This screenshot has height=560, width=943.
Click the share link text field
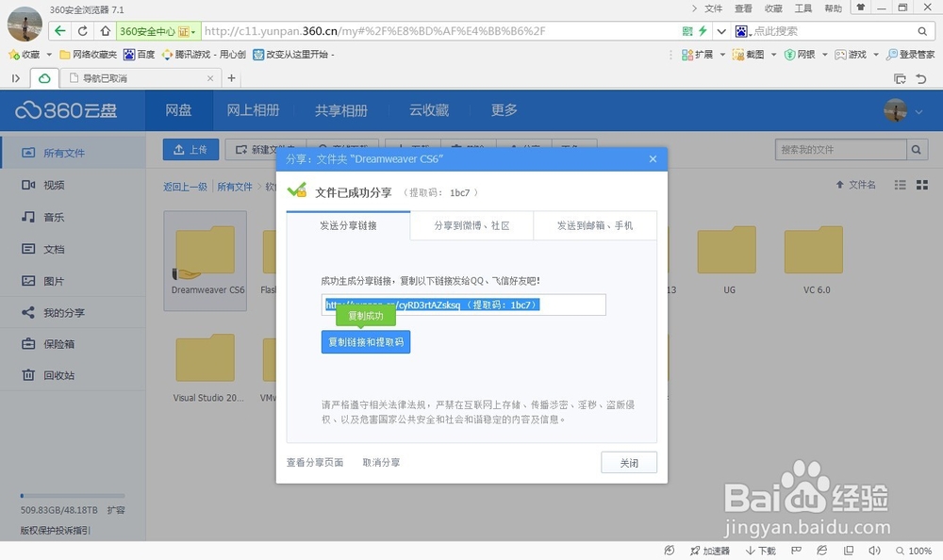(464, 305)
